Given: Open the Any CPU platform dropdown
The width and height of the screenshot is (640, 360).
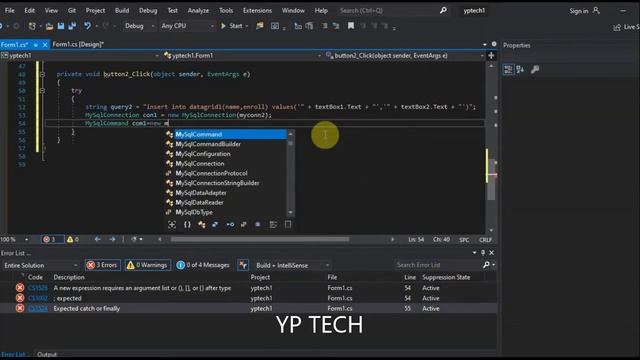Looking at the screenshot, I should 187,26.
